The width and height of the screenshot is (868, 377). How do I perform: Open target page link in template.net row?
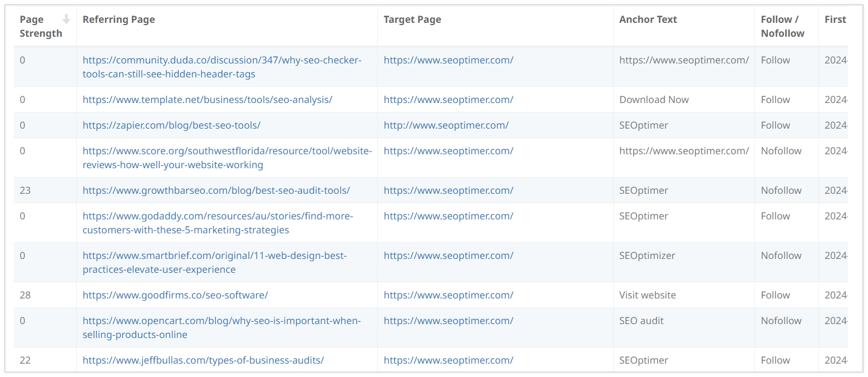(448, 100)
